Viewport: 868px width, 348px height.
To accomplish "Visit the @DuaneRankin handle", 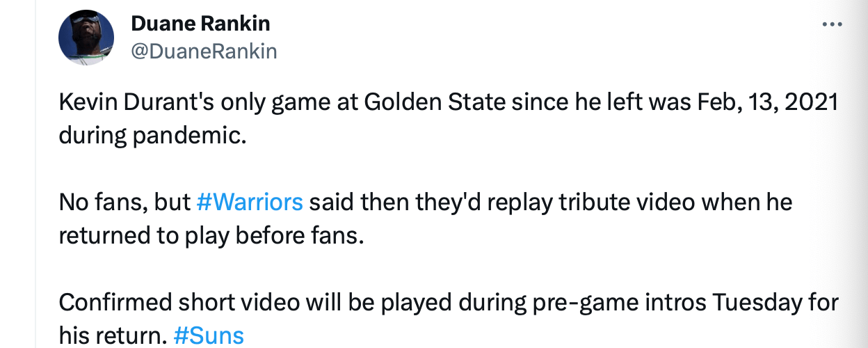I will pos(204,51).
